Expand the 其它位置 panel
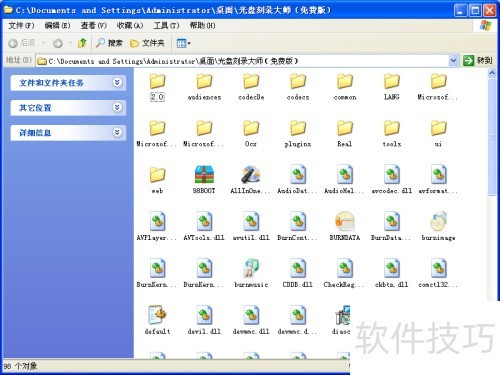 117,107
